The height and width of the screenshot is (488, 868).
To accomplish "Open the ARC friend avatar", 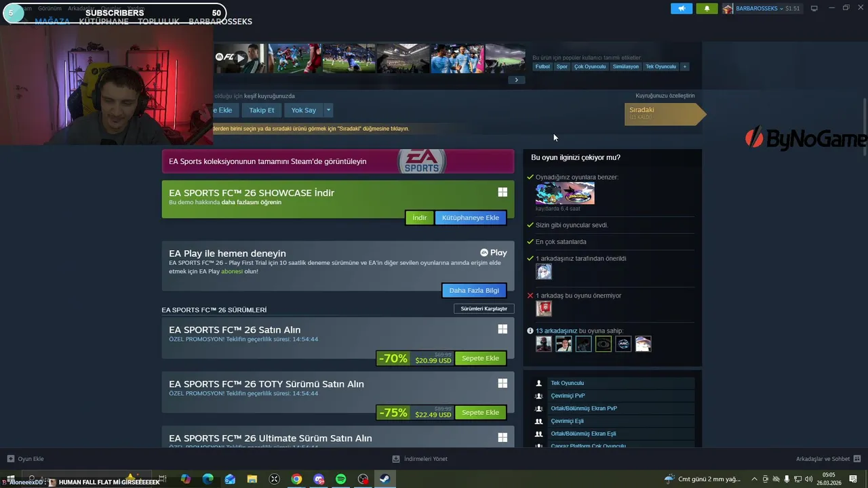I will pos(623,344).
